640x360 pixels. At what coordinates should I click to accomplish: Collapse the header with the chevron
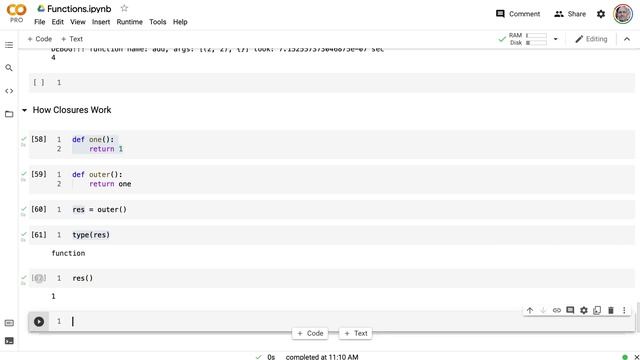coord(627,39)
